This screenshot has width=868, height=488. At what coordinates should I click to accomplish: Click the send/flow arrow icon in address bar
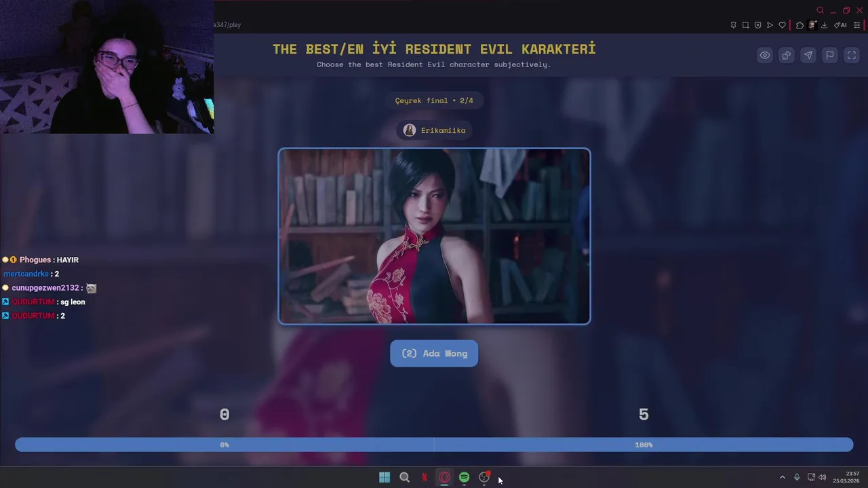click(x=770, y=25)
